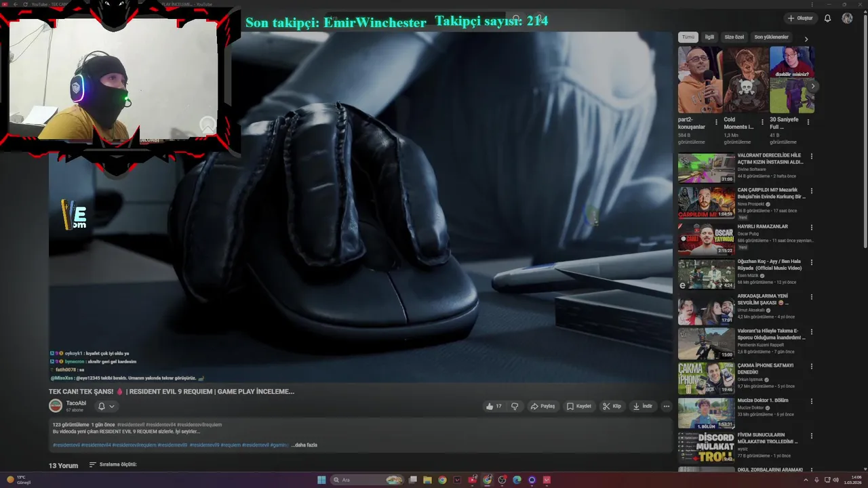Download the video with İndir button
This screenshot has width=868, height=488.
[642, 406]
